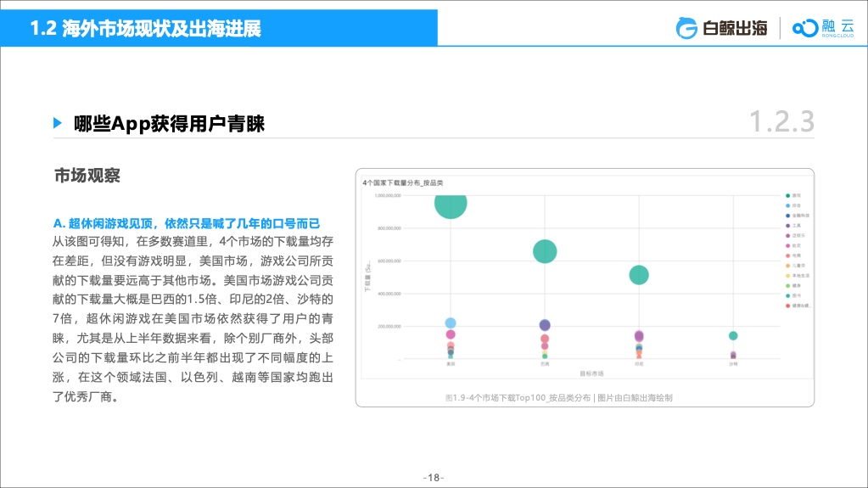
Task: Select the purple bubble above 印尼
Action: 639,336
